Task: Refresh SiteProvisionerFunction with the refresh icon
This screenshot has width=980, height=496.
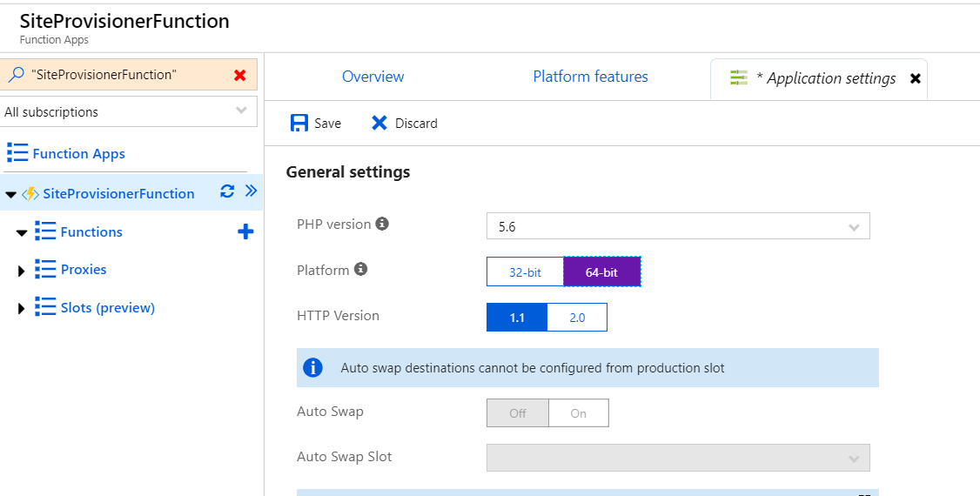Action: [x=227, y=191]
